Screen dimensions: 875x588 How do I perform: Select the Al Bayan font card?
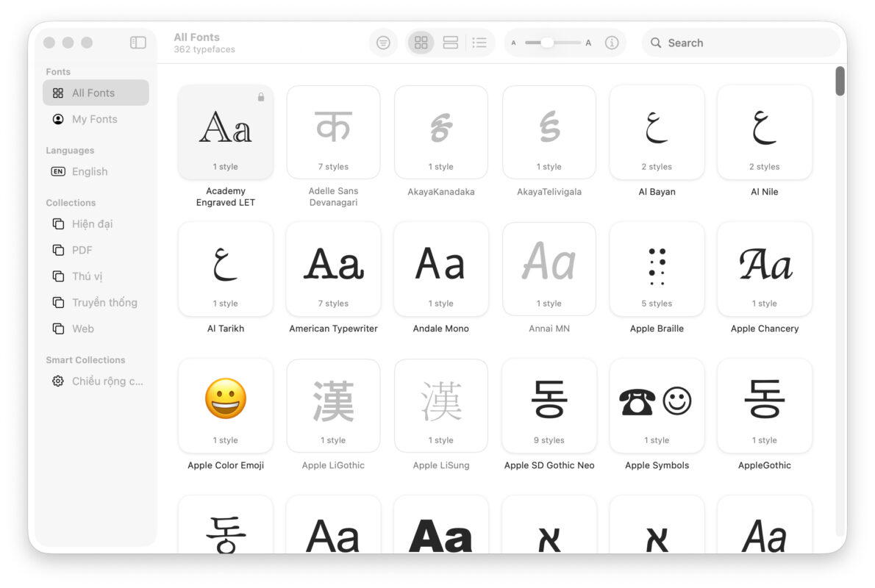(x=657, y=132)
